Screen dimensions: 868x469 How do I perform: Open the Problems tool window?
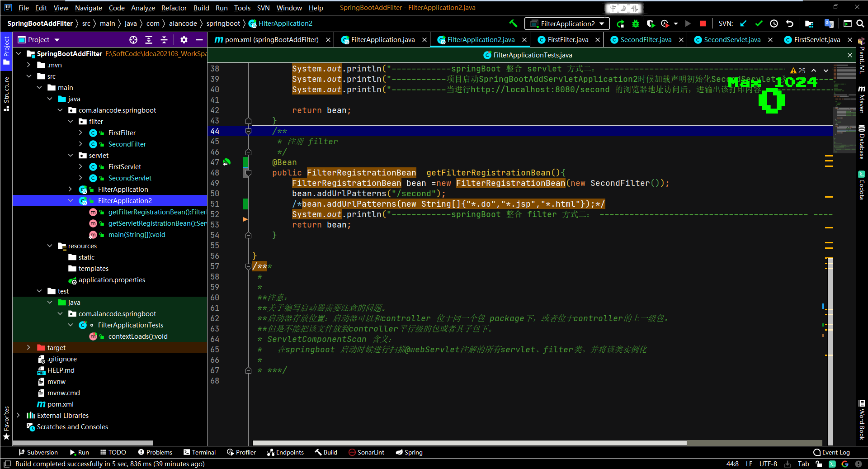coord(155,452)
